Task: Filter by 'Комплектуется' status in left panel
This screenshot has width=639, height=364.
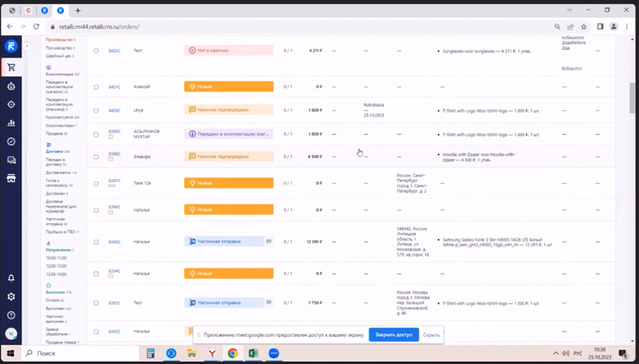Action: 60,117
